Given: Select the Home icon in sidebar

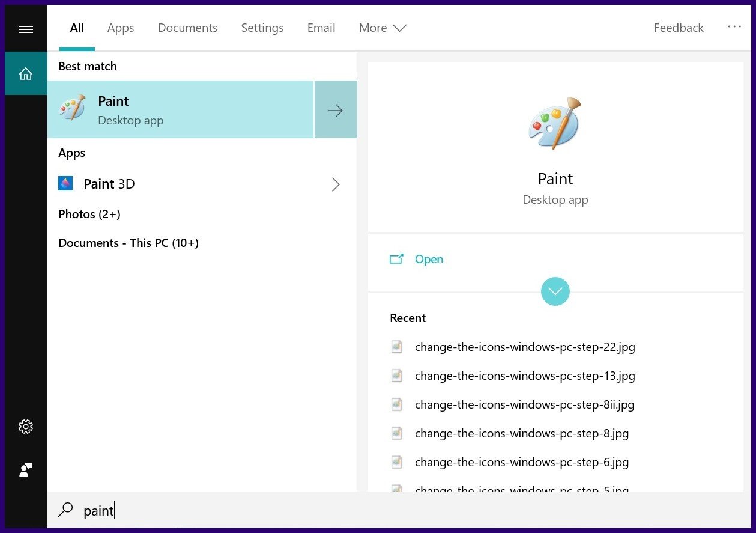Looking at the screenshot, I should pyautogui.click(x=26, y=73).
